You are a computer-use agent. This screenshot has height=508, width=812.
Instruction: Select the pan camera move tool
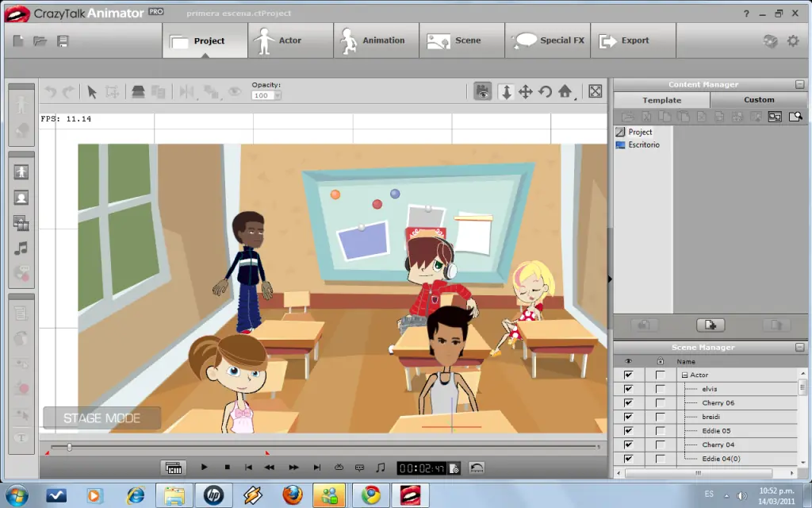pos(525,92)
